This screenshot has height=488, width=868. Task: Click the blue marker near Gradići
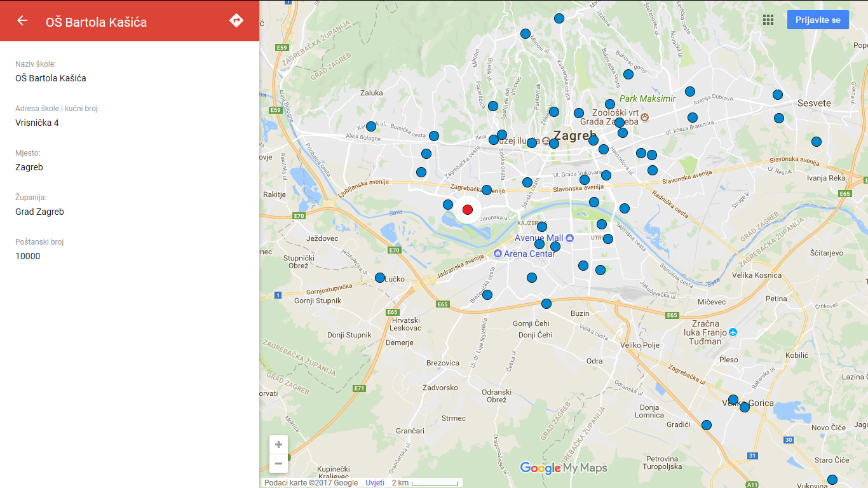(x=707, y=425)
